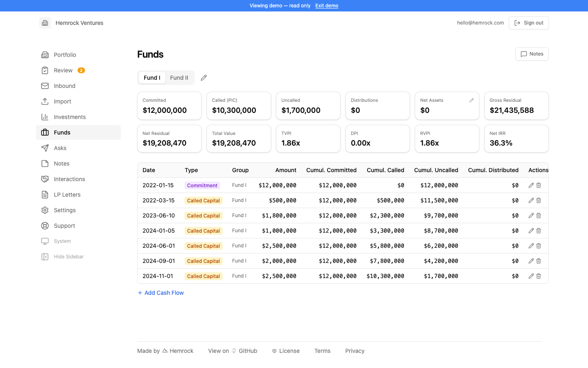Click the Cumul. Called column header
The height and width of the screenshot is (368, 588).
385,170
